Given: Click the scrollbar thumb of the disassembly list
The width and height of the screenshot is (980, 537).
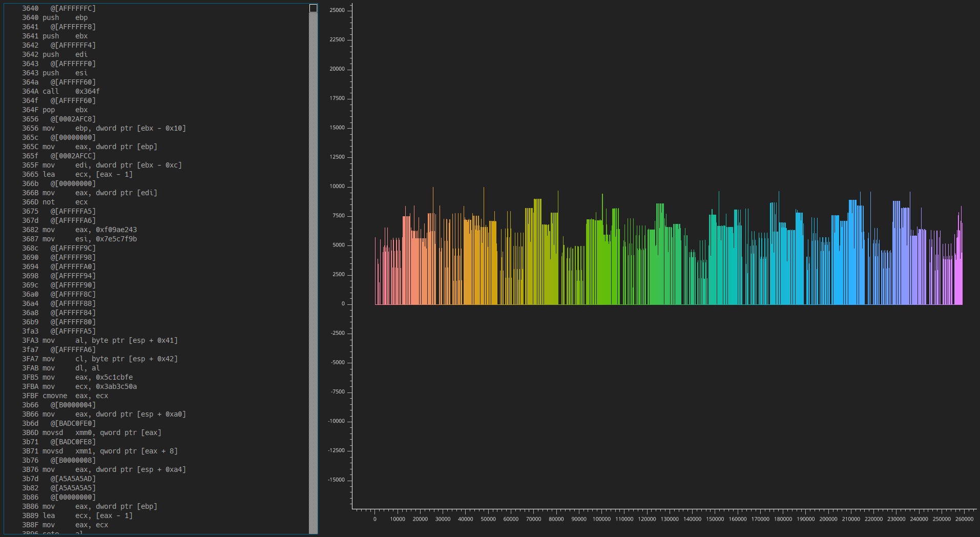Looking at the screenshot, I should [x=313, y=9].
